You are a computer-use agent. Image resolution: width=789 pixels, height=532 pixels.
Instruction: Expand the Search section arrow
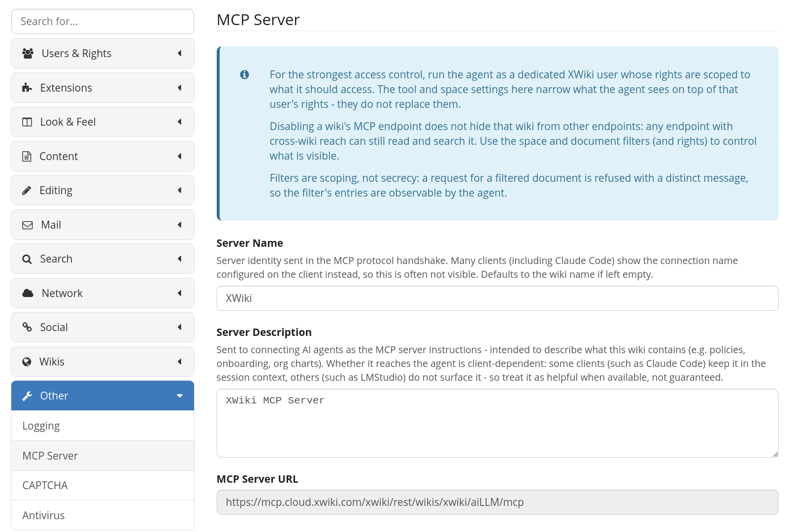point(180,259)
